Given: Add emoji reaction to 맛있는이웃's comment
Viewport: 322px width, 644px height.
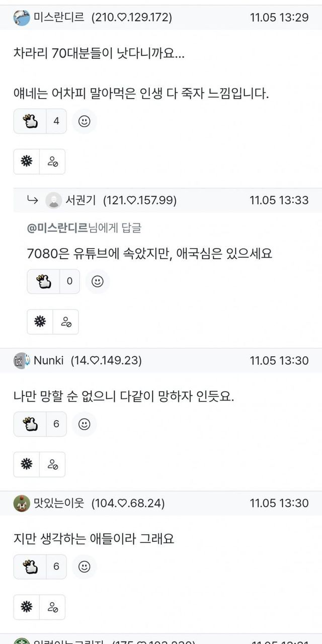Looking at the screenshot, I should tap(85, 567).
